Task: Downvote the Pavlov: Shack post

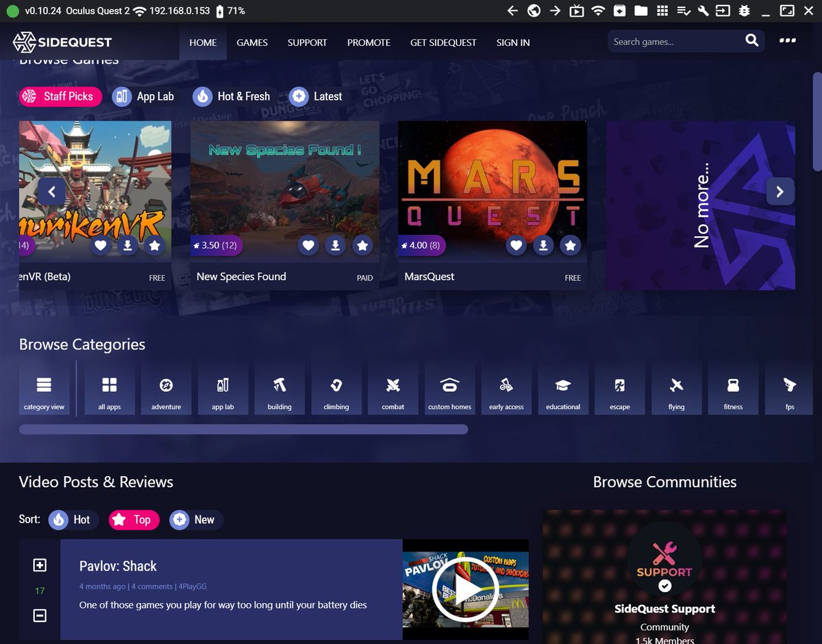Action: [x=40, y=615]
